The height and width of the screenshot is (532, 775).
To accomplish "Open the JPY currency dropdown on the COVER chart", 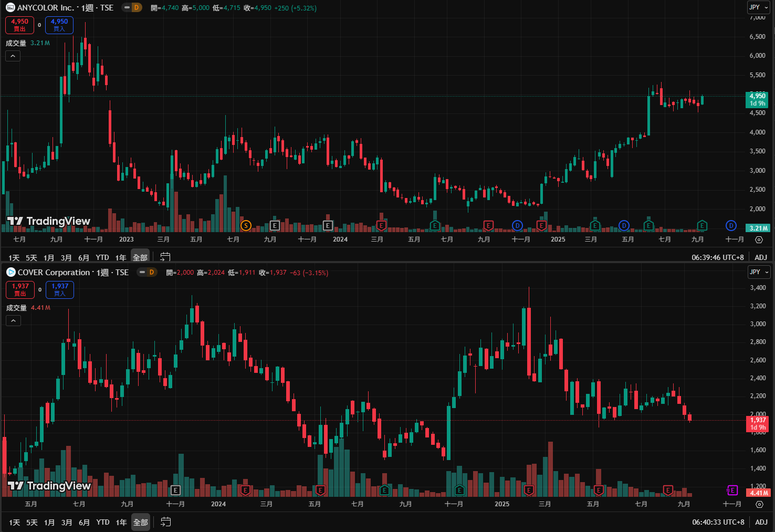I will [759, 272].
